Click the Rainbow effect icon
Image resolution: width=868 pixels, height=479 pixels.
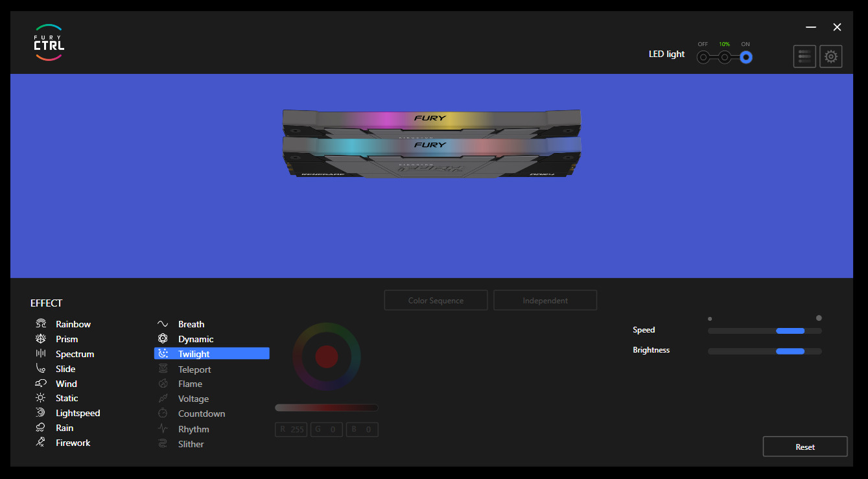41,323
